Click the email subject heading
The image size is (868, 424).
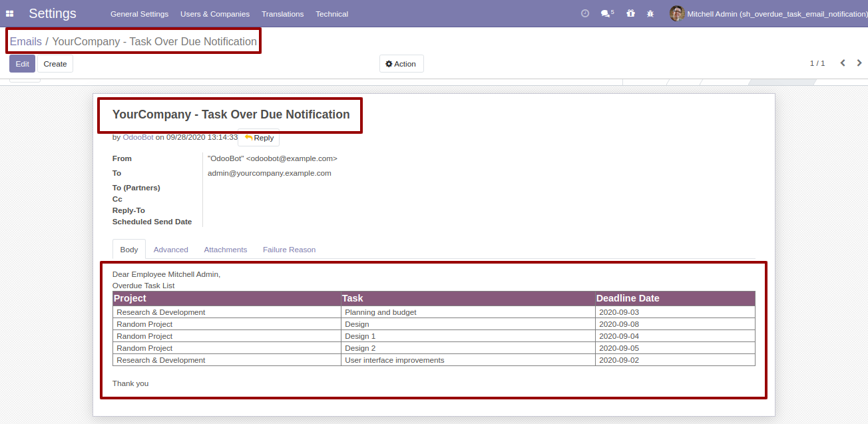[231, 114]
